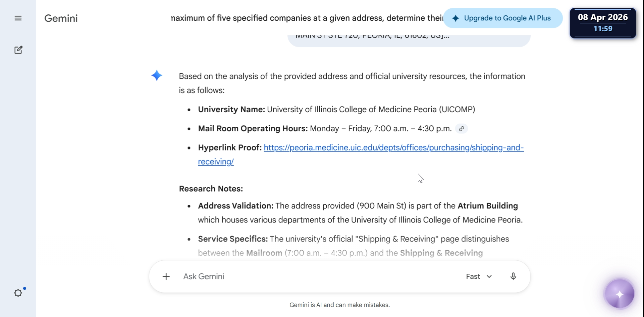Expand the Fast model selector
The width and height of the screenshot is (644, 317).
pos(479,276)
